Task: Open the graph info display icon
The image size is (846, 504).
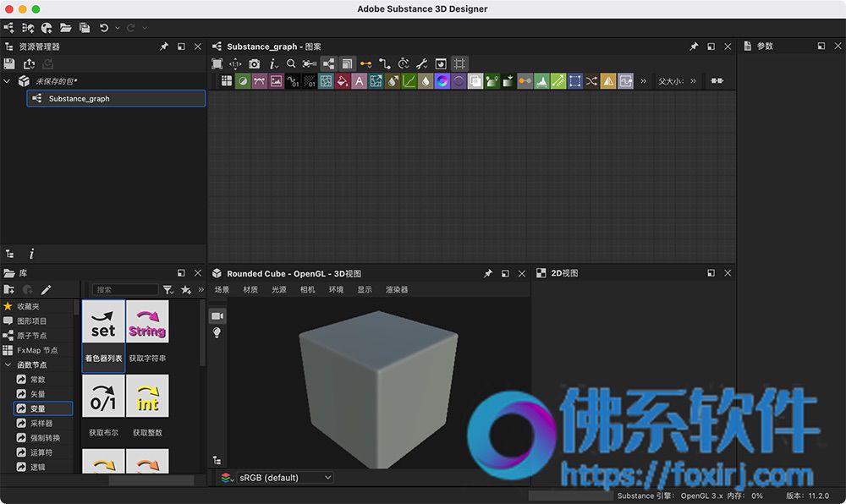Action: (x=273, y=63)
